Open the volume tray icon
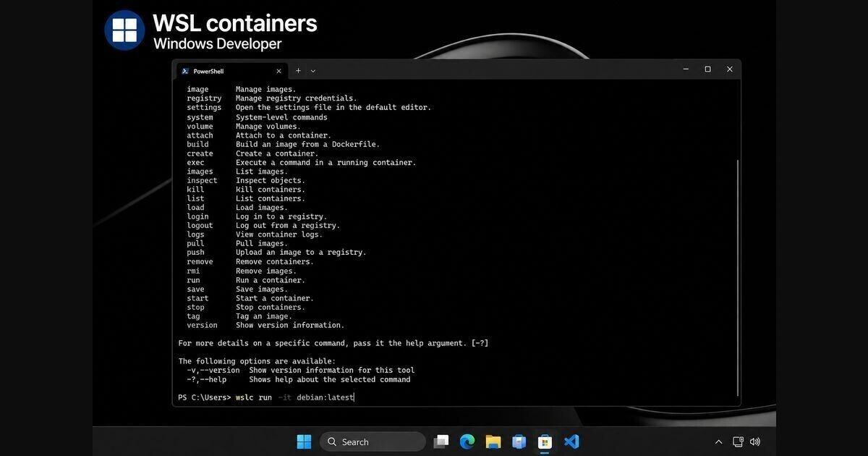Image resolution: width=868 pixels, height=456 pixels. (x=755, y=442)
